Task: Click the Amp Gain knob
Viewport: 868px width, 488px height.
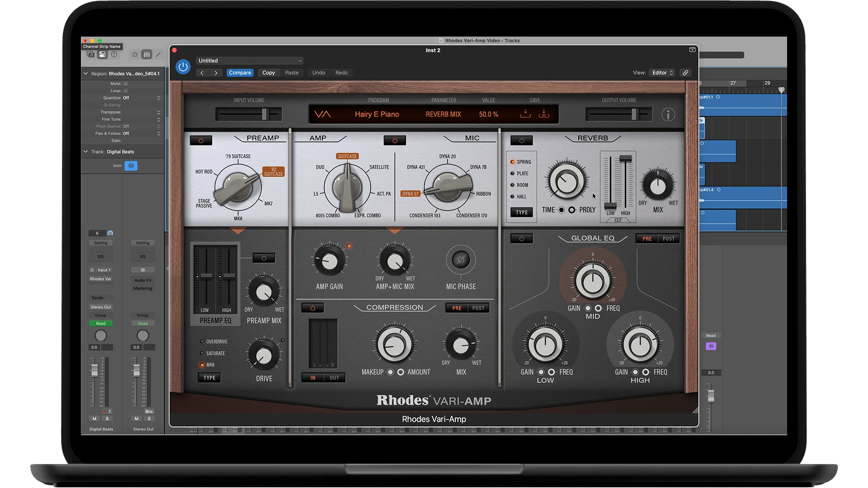Action: 329,261
